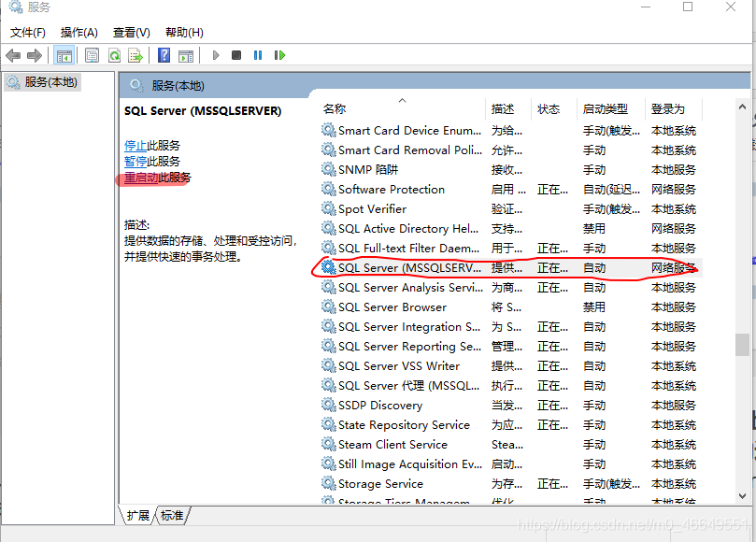Screen dimensions: 756x542
Task: Select SSDP Discovery row name
Action: [380, 406]
